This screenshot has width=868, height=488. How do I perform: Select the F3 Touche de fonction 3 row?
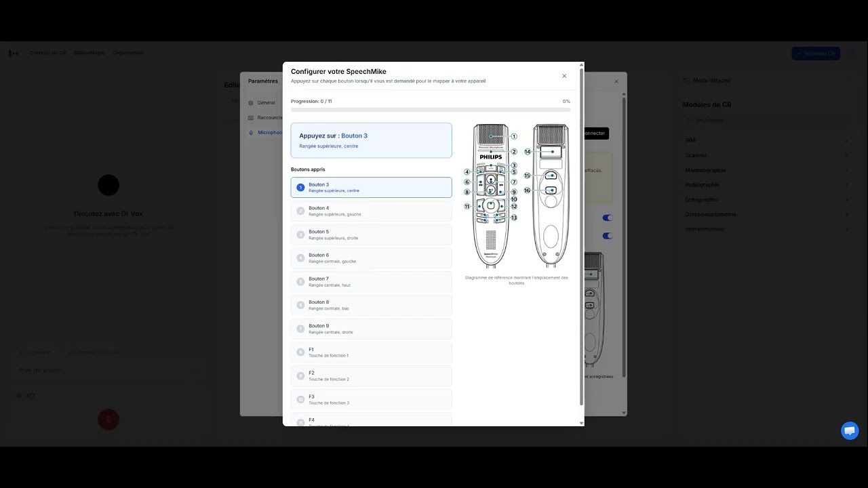[x=371, y=399]
